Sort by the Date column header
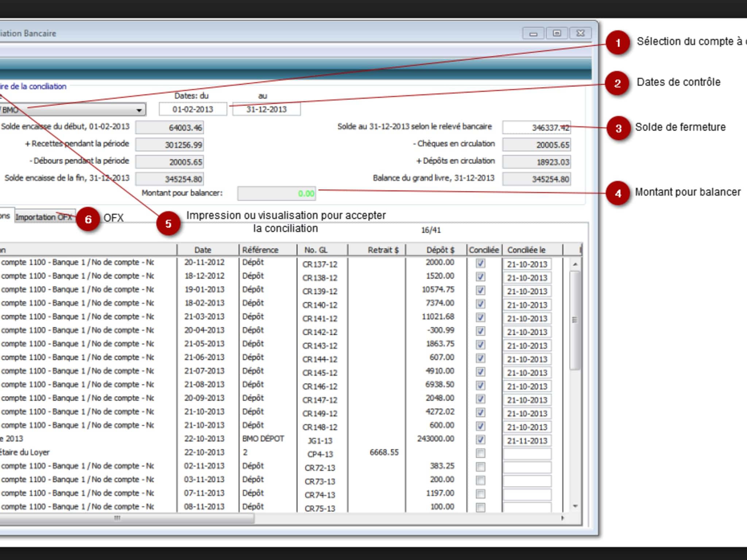Screen dimensions: 747x560 [x=208, y=250]
